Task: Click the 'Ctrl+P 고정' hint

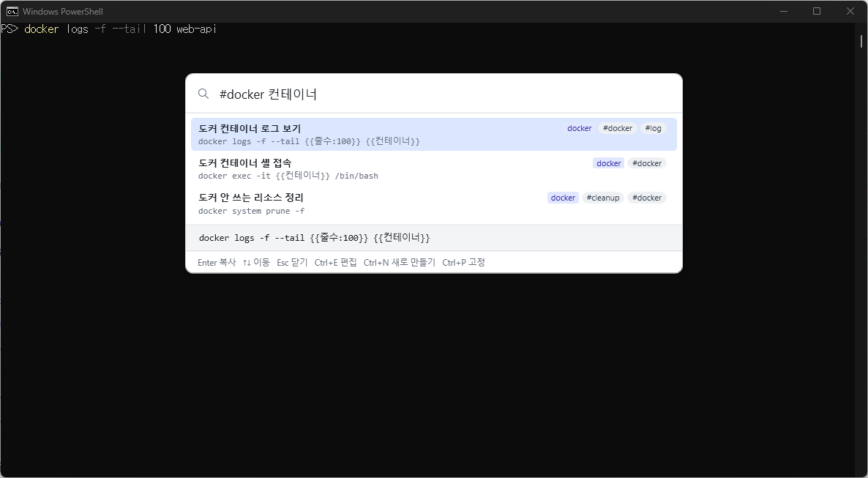Action: [x=463, y=263]
